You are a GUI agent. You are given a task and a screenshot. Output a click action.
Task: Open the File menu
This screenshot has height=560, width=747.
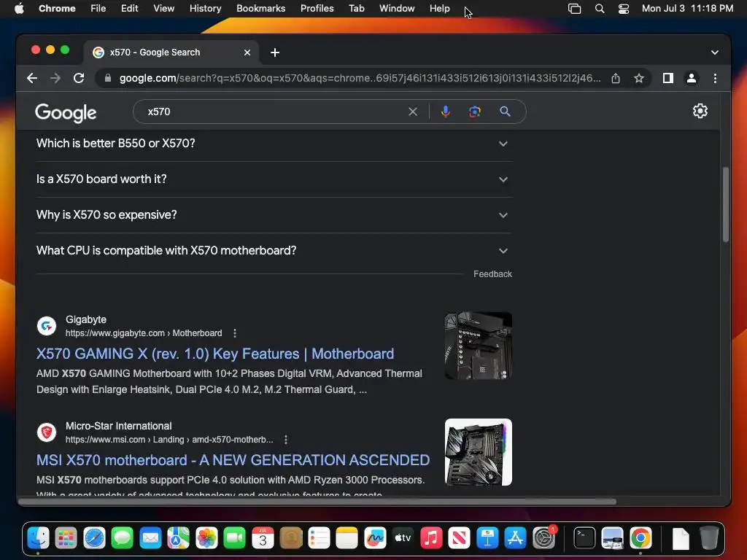(98, 9)
